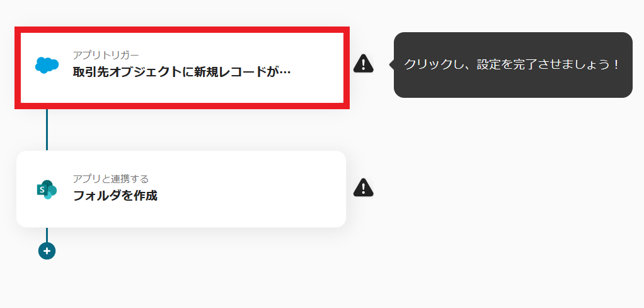Add a new step with the plus icon

click(x=47, y=251)
